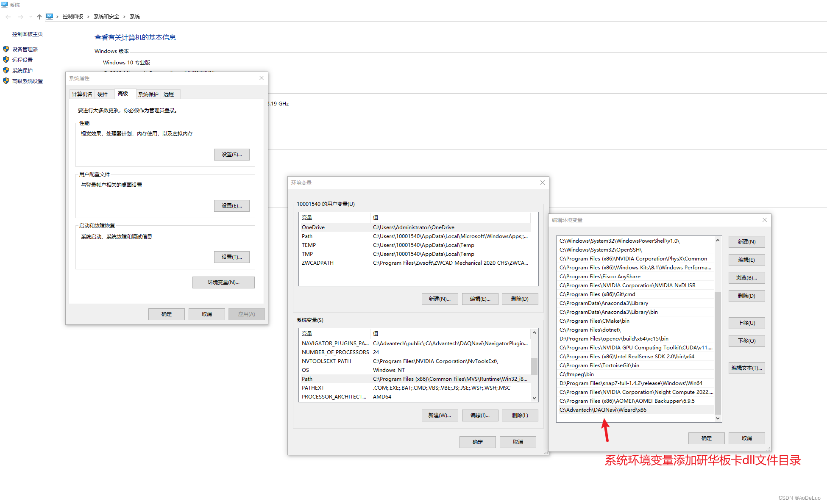The width and height of the screenshot is (827, 504).
Task: Select Anaconda3\Library\bin path entry
Action: point(635,312)
